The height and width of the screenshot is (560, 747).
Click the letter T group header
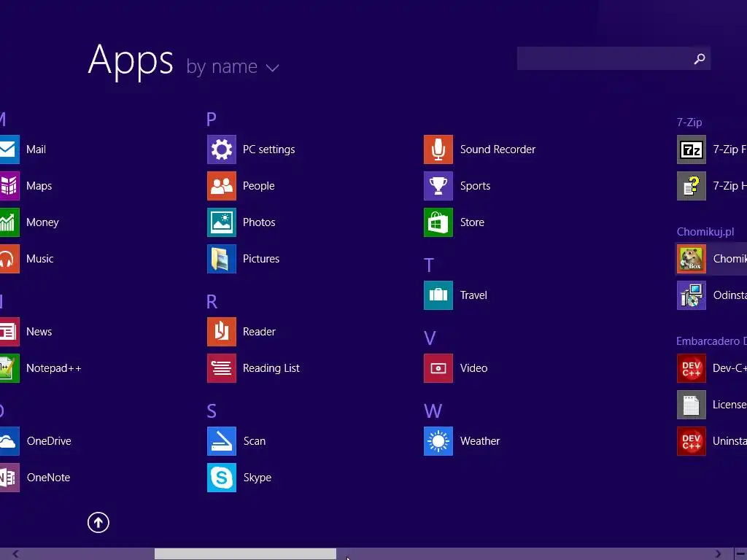[429, 265]
